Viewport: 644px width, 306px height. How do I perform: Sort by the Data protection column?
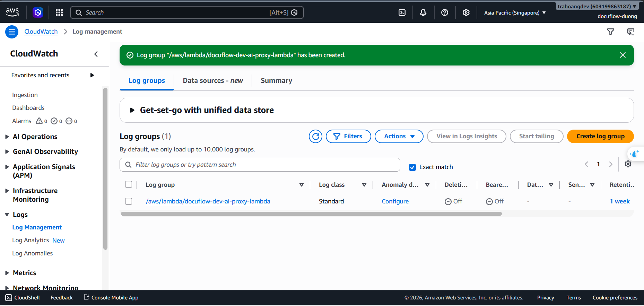coord(551,185)
